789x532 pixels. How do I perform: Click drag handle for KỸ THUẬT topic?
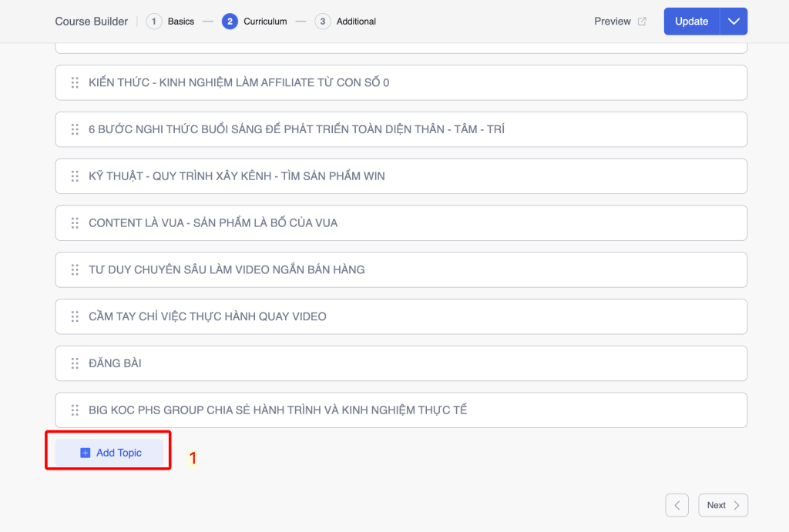(x=75, y=176)
